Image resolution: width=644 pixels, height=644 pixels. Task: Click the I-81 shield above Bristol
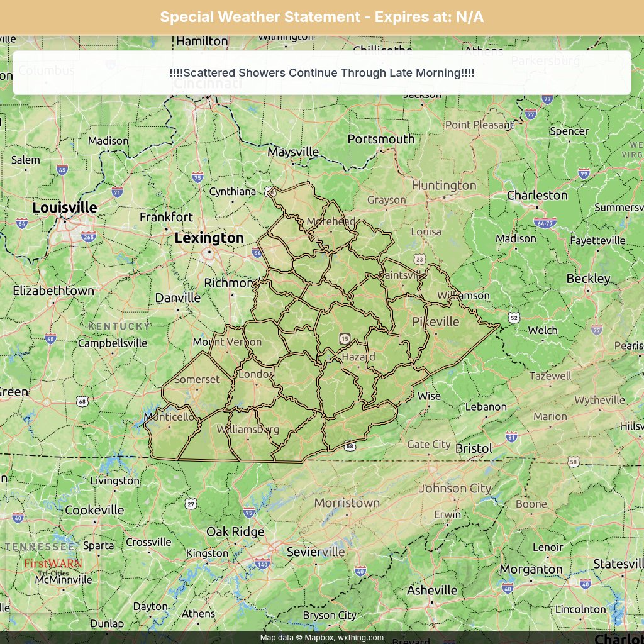511,437
